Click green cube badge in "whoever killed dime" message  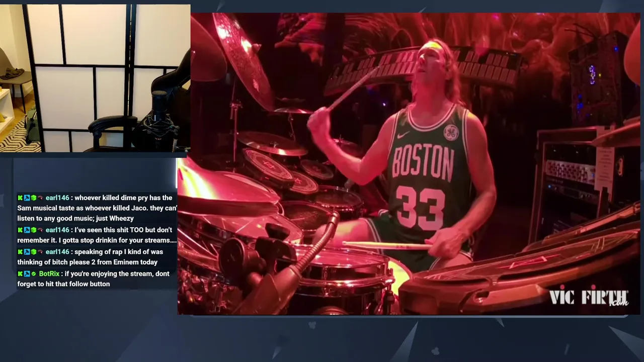click(33, 198)
